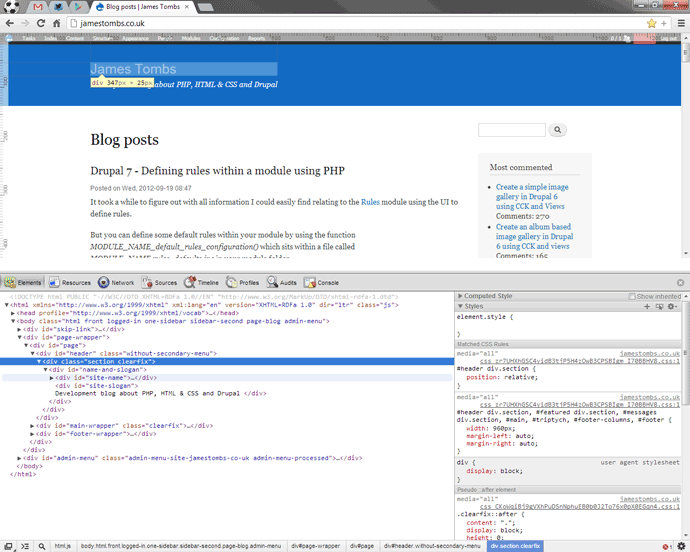Viewport: 690px width, 552px height.
Task: Expand the head element node
Action: click(13, 313)
